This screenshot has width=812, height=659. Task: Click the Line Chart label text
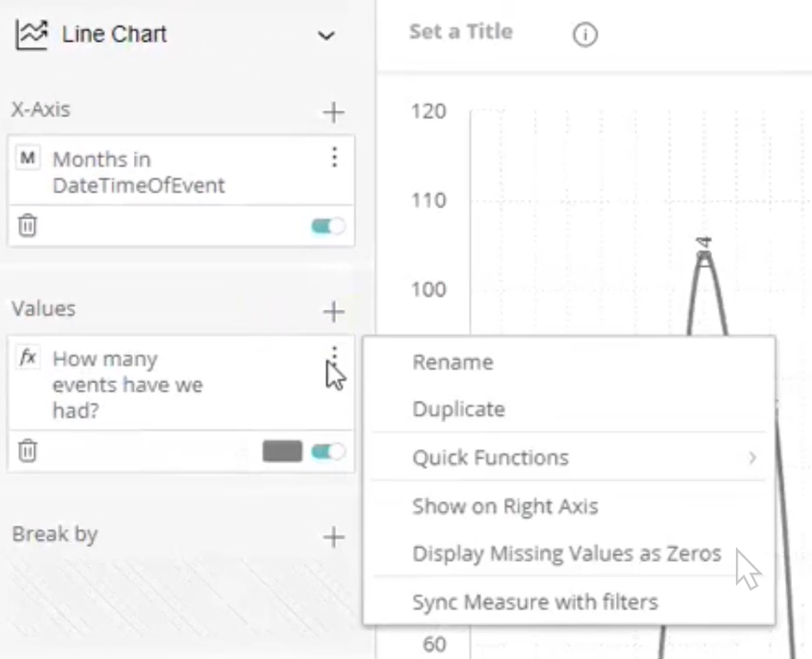pos(115,34)
